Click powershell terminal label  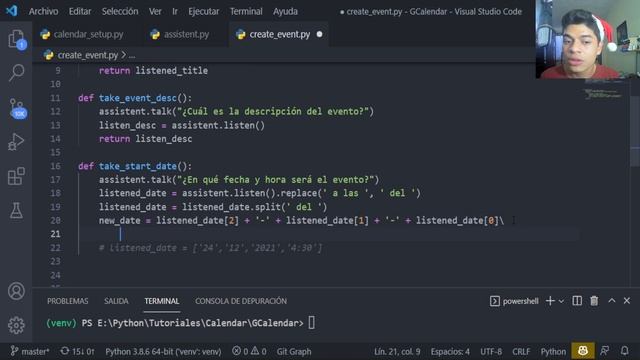pos(514,301)
